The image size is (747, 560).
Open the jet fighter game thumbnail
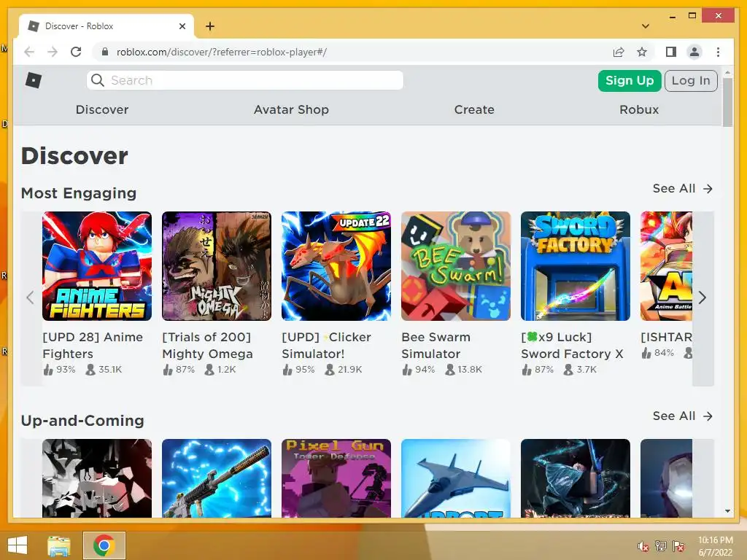click(x=456, y=478)
